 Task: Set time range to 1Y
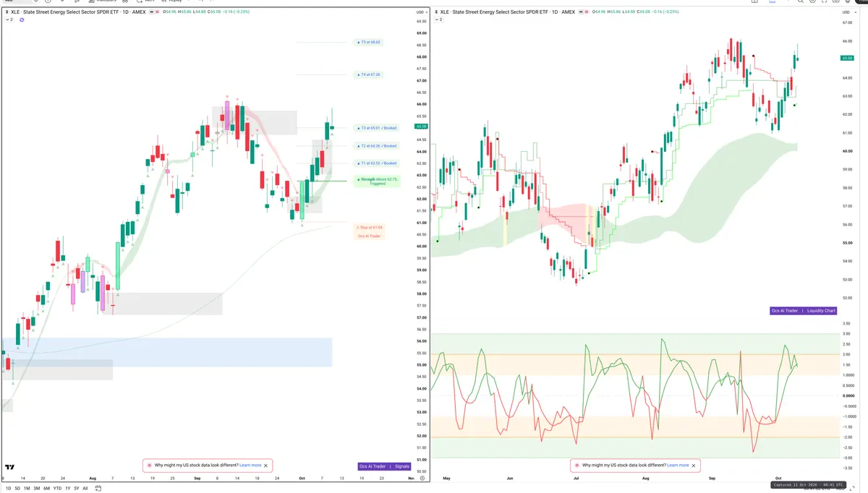[x=67, y=489]
